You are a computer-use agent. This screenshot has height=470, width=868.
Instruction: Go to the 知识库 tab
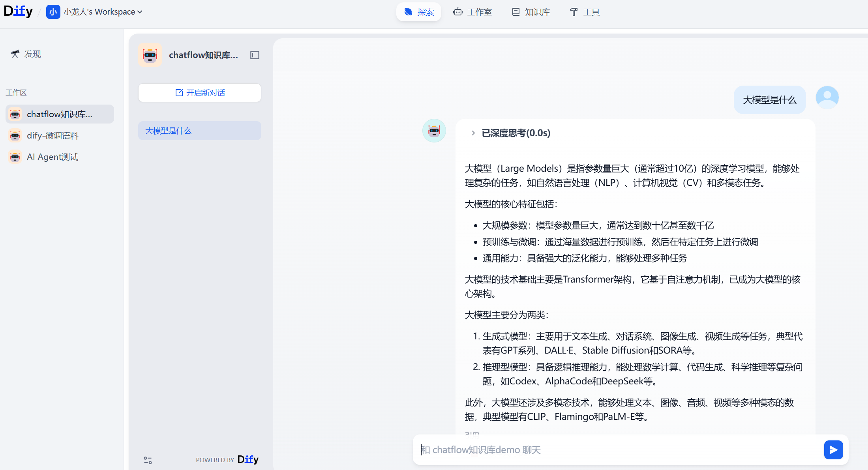[531, 12]
